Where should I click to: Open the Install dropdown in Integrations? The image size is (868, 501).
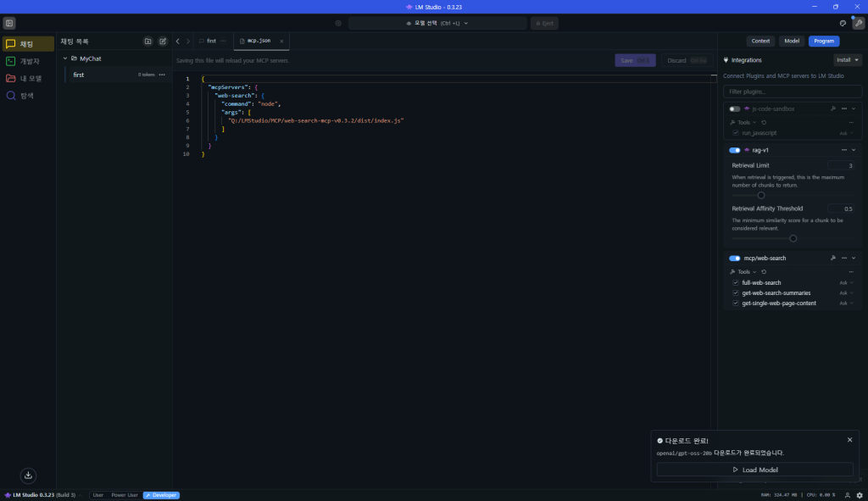pos(848,60)
